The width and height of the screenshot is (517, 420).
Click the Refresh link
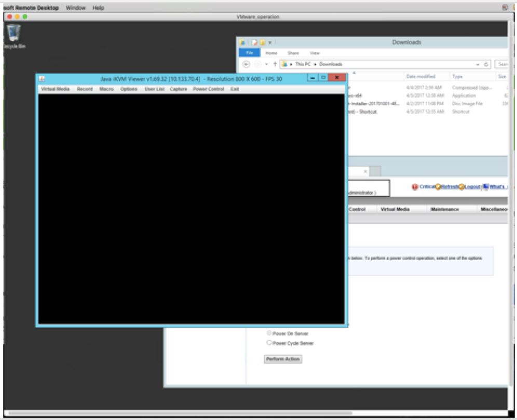click(x=450, y=186)
